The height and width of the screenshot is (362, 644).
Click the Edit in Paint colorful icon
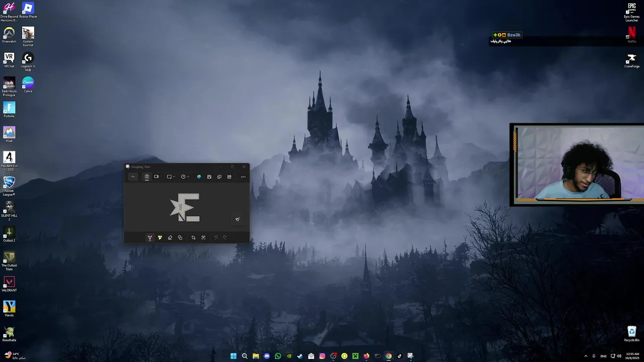(199, 176)
